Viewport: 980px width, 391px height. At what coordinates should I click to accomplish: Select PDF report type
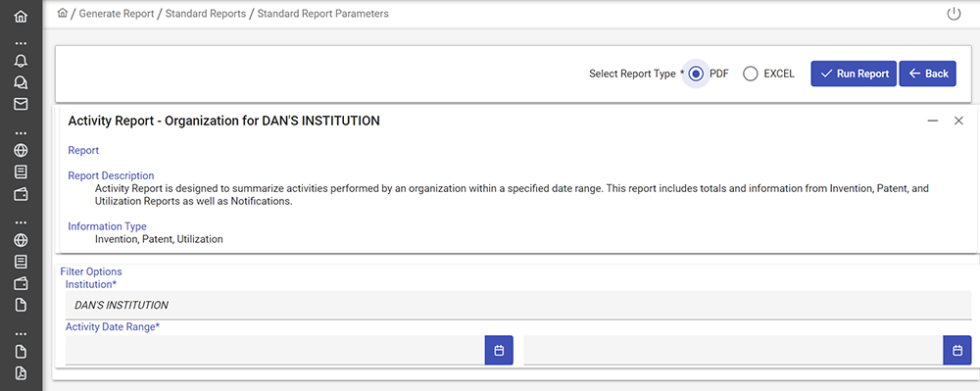696,73
